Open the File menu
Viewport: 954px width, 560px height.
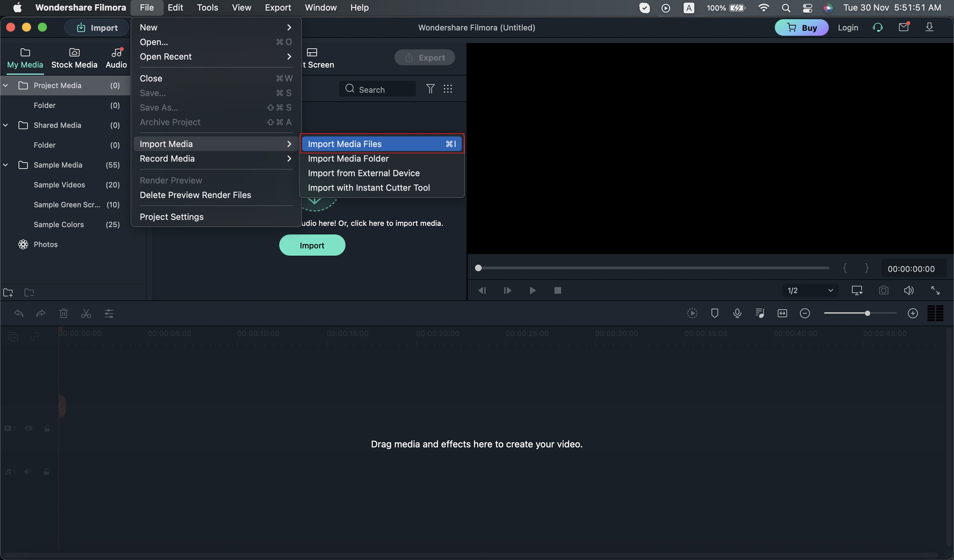(x=146, y=7)
